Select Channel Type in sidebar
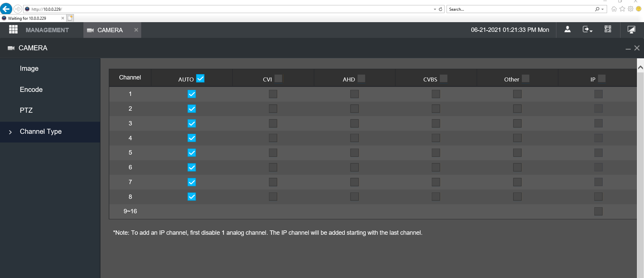 (50, 132)
